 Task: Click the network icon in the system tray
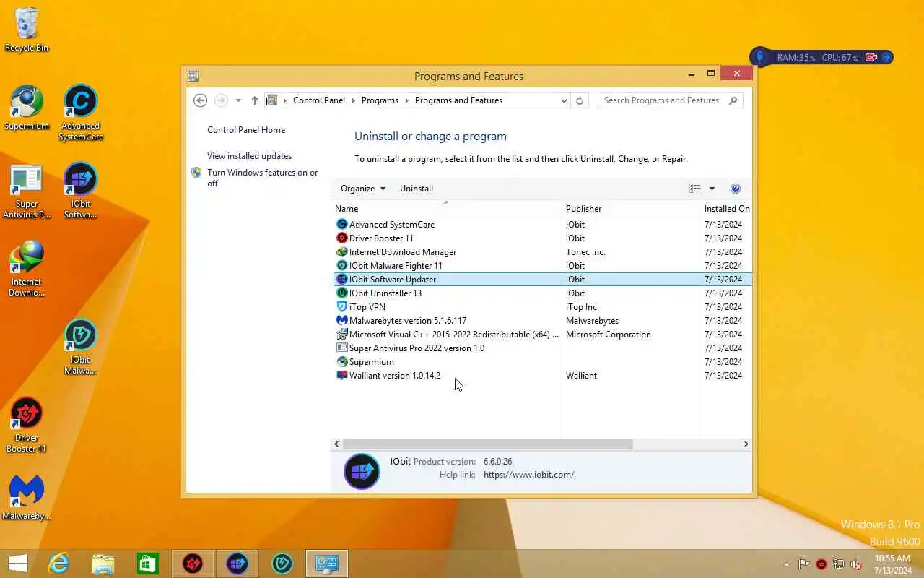click(839, 564)
